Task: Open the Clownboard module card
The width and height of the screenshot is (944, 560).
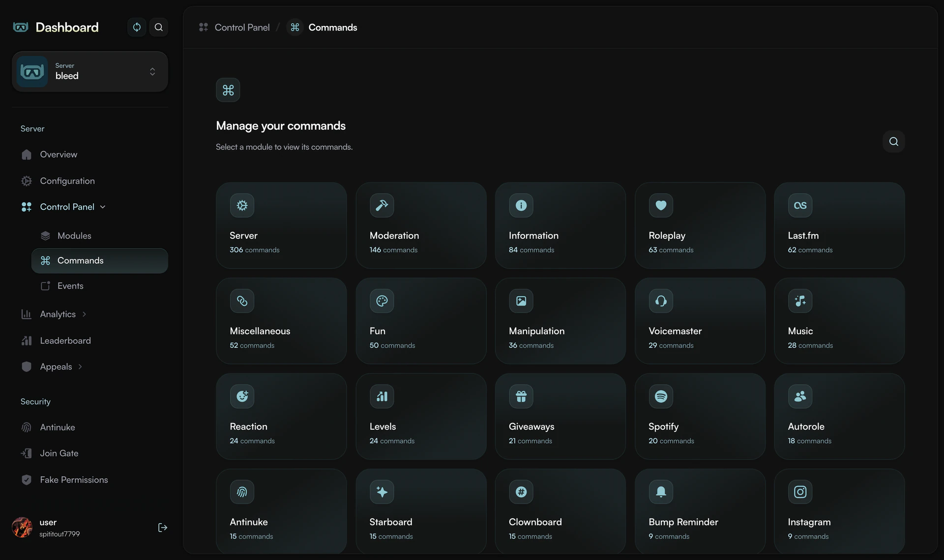Action: point(560,511)
